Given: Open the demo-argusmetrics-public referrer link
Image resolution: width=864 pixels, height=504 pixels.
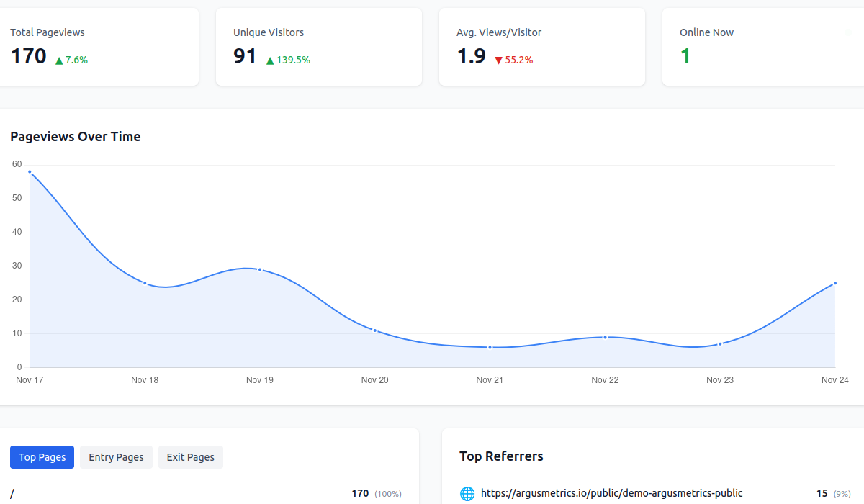Looking at the screenshot, I should [x=611, y=493].
